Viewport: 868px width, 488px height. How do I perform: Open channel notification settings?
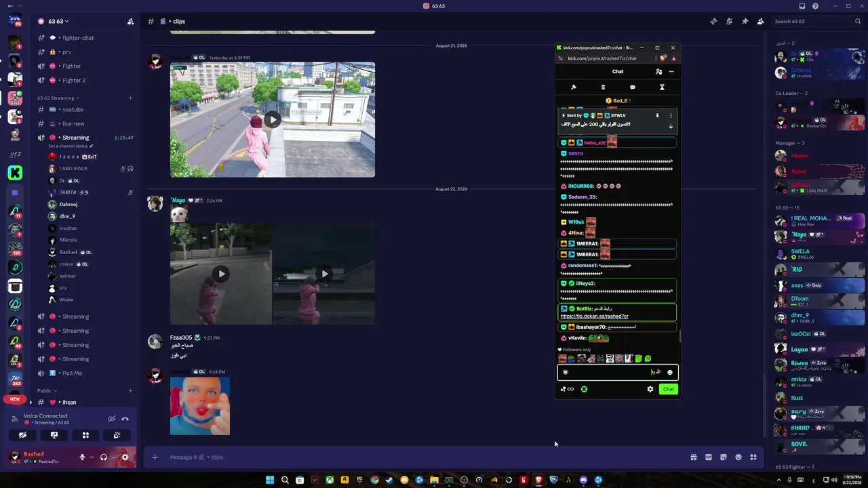coord(729,22)
